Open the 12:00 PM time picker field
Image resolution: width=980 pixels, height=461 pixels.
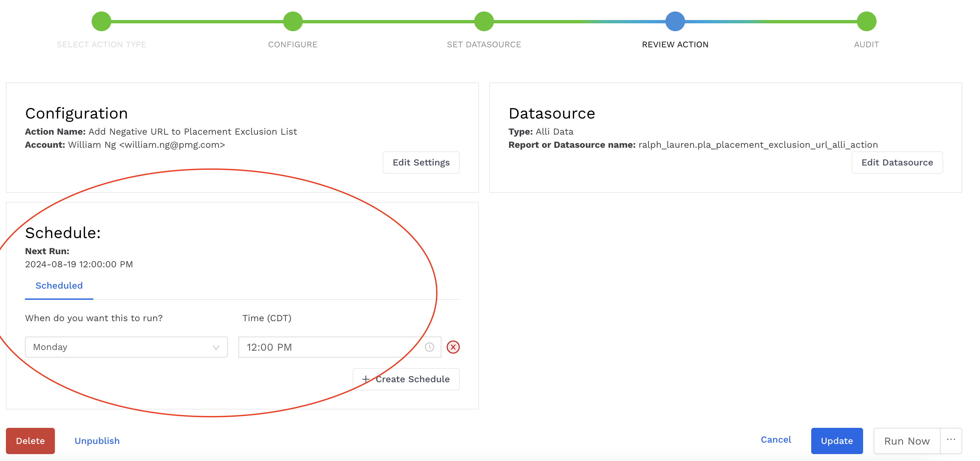[x=331, y=347]
